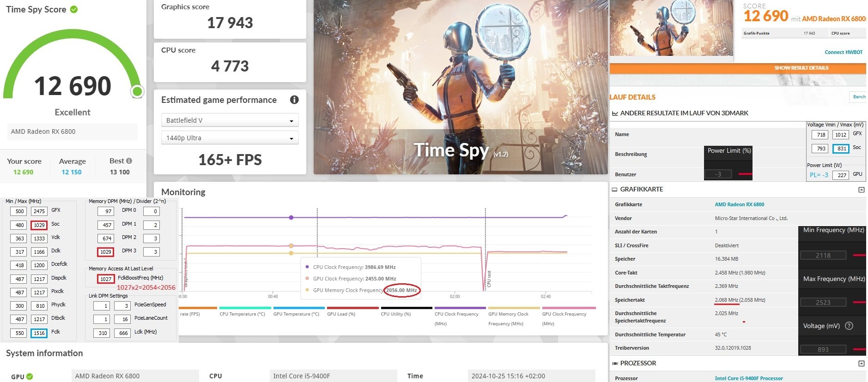
Task: Click the Time Spy hero image
Action: point(461,87)
